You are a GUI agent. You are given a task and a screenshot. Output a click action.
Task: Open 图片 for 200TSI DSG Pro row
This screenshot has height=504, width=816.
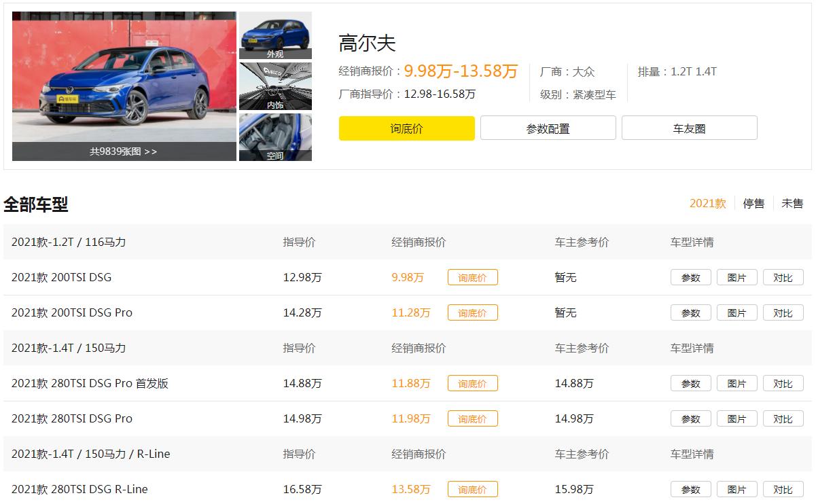(737, 312)
